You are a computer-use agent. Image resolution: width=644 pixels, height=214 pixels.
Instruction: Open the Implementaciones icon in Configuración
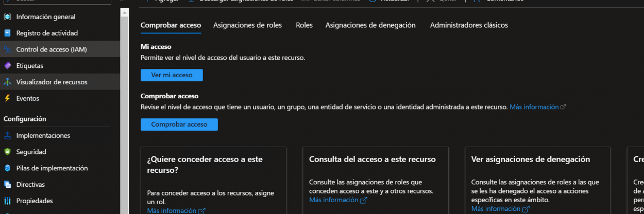click(7, 136)
